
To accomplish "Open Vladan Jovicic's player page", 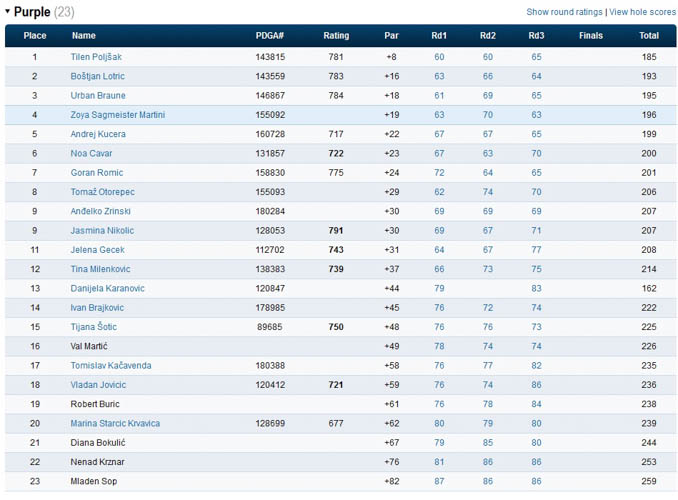I will pos(98,385).
